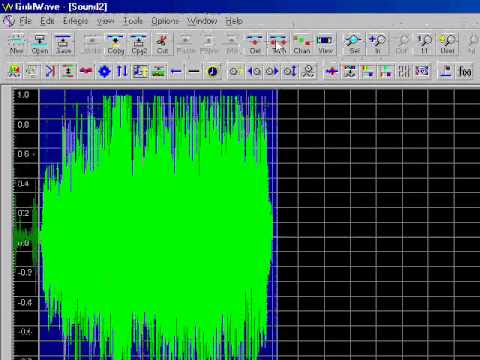Click the speaker with left arrow volume icon
Image resolution: width=480 pixels, height=360 pixels.
(x=254, y=71)
